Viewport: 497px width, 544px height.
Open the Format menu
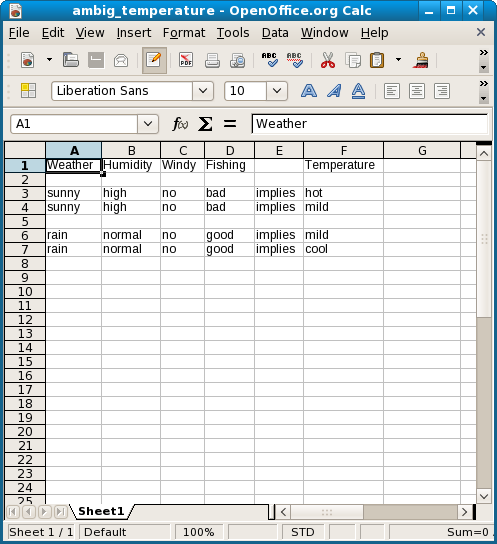click(x=184, y=33)
